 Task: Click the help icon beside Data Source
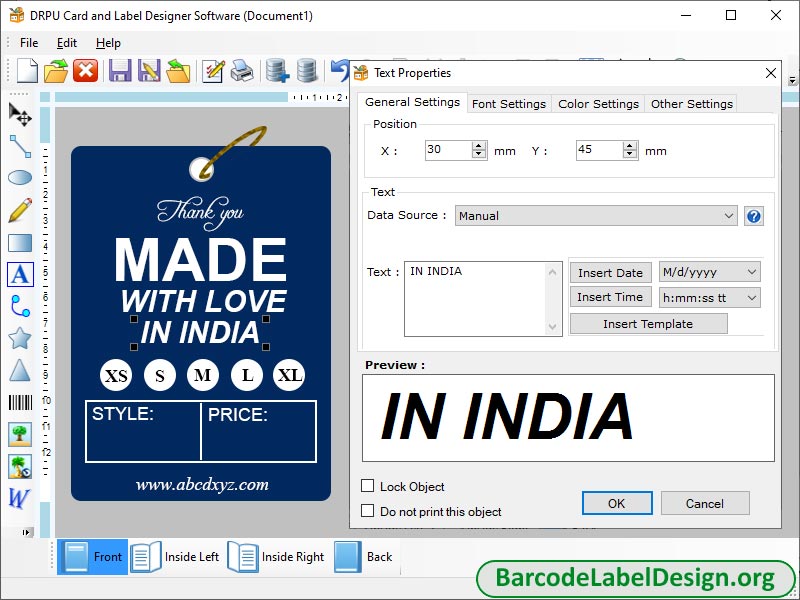coord(754,216)
